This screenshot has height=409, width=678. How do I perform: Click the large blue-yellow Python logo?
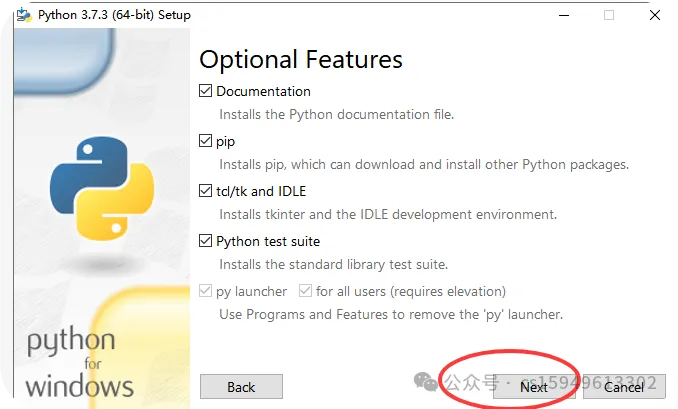(x=102, y=190)
